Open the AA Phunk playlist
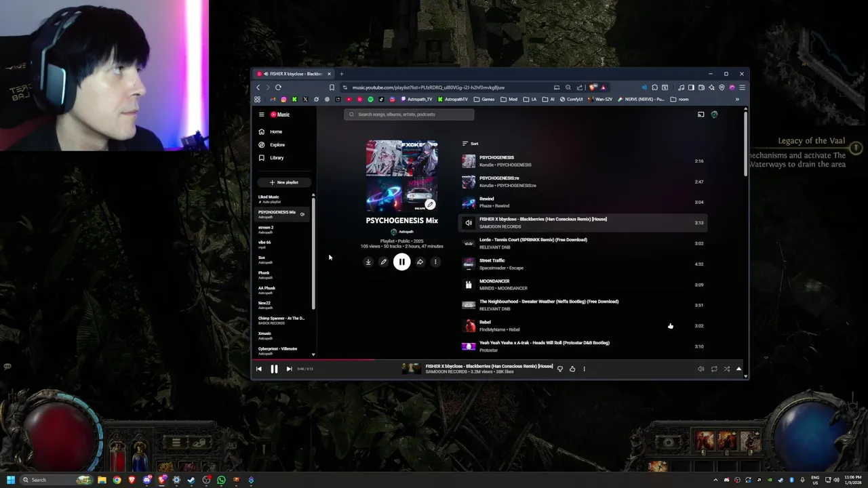 [x=283, y=290]
